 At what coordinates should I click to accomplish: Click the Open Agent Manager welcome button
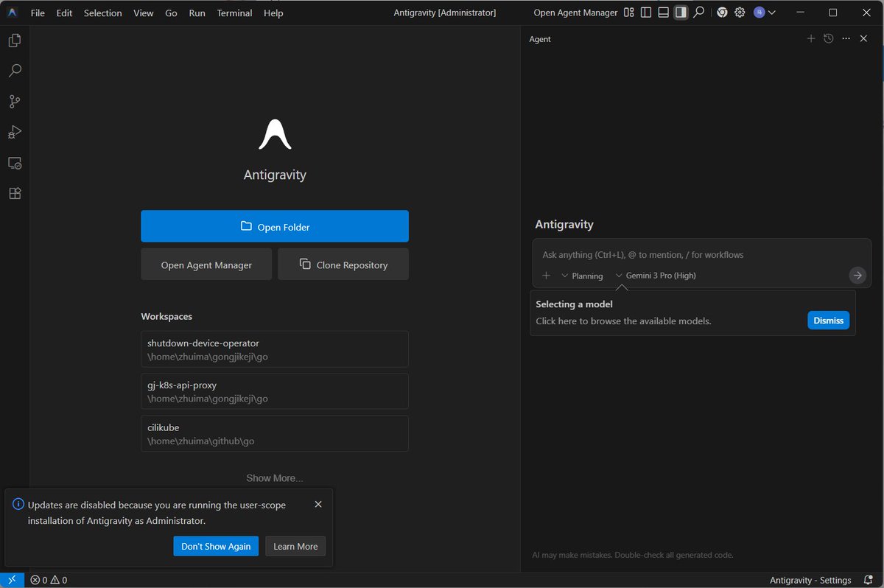[x=206, y=265]
